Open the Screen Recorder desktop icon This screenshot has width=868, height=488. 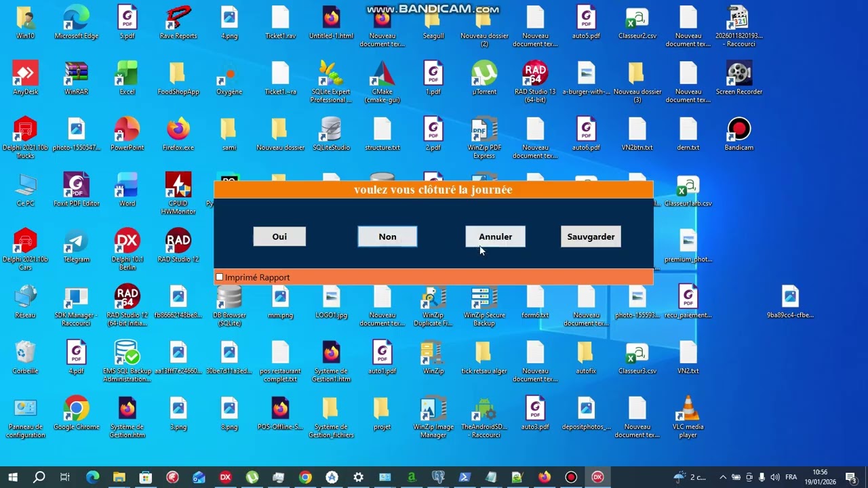point(739,78)
